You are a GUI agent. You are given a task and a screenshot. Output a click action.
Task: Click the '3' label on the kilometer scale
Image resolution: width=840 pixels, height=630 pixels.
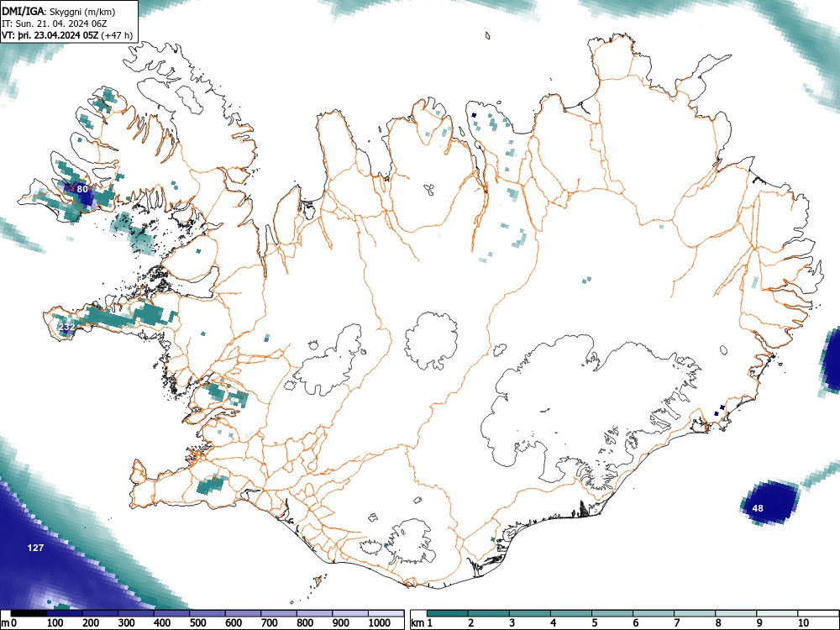pos(512,623)
